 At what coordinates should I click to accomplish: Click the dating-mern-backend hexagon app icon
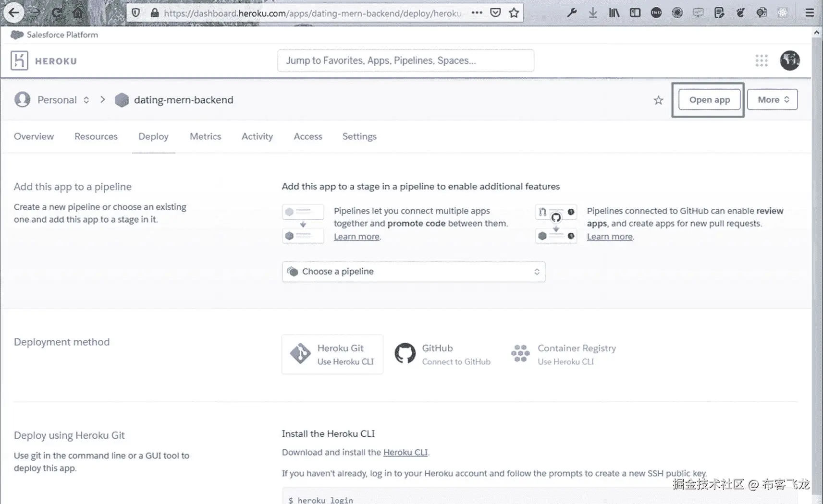122,100
